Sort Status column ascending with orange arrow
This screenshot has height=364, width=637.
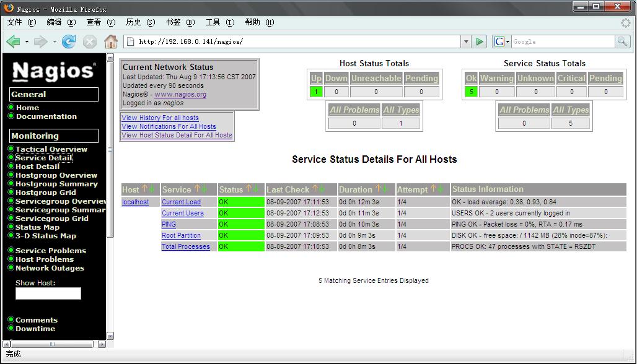pyautogui.click(x=248, y=189)
